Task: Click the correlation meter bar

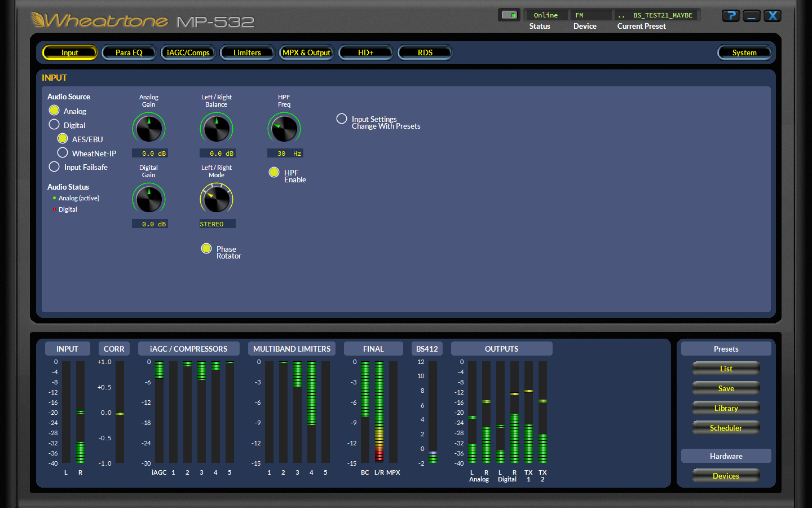Action: 120,412
